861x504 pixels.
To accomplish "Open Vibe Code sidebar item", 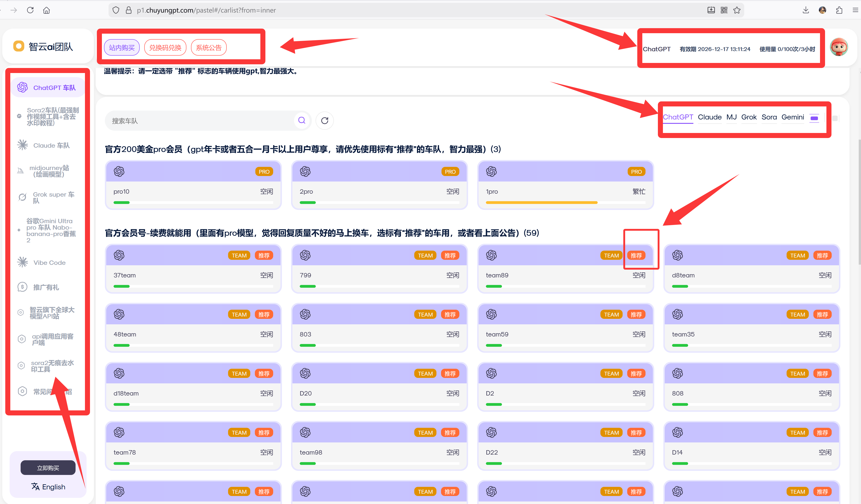I will pyautogui.click(x=49, y=263).
